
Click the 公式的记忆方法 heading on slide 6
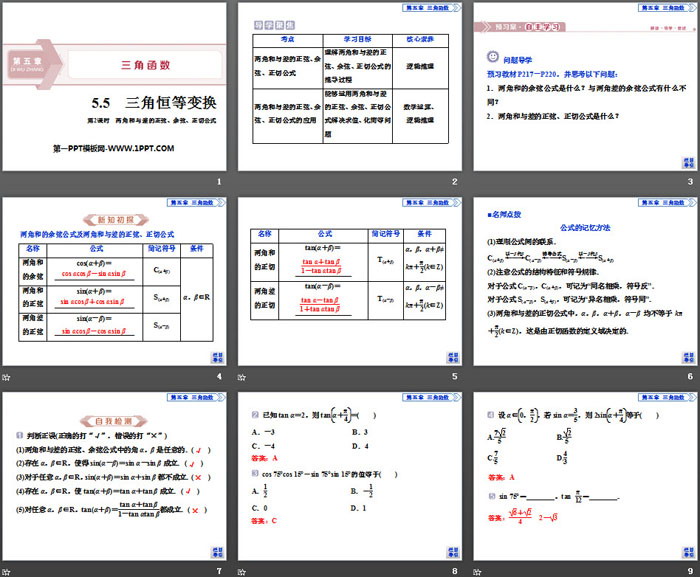585,228
